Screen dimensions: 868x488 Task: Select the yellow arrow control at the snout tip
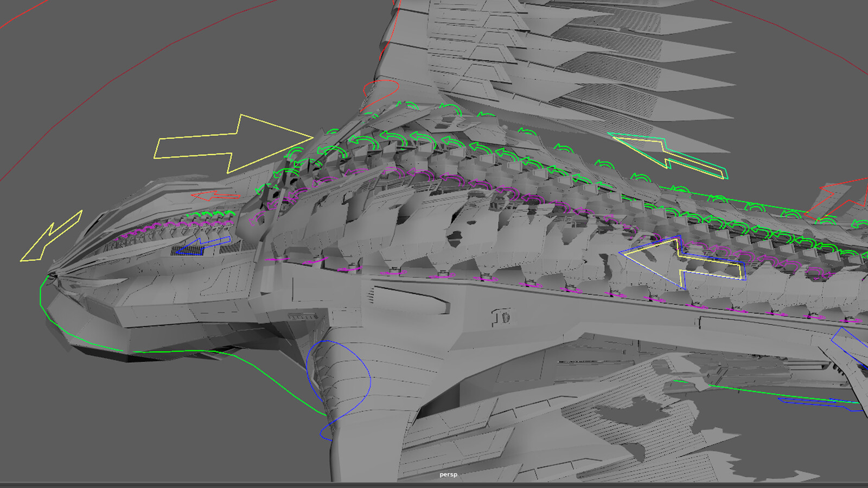(52, 236)
